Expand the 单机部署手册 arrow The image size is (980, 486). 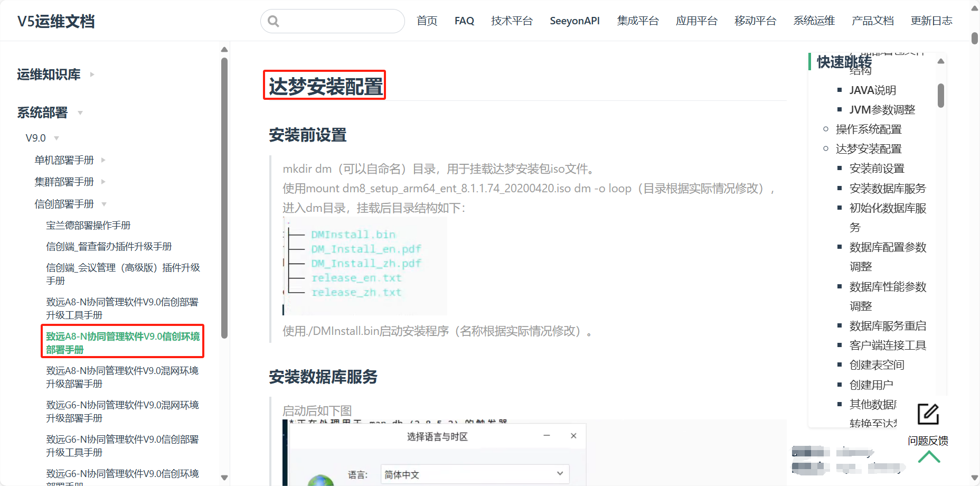(x=103, y=160)
